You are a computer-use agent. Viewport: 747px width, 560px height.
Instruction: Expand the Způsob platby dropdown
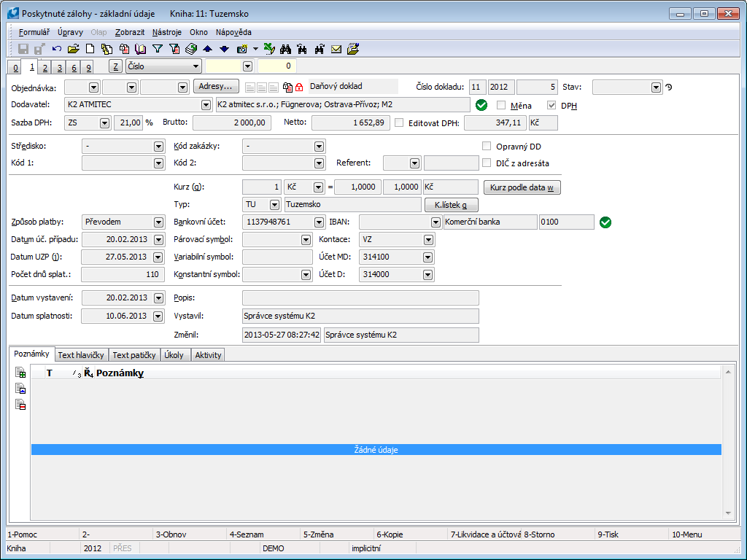point(159,222)
